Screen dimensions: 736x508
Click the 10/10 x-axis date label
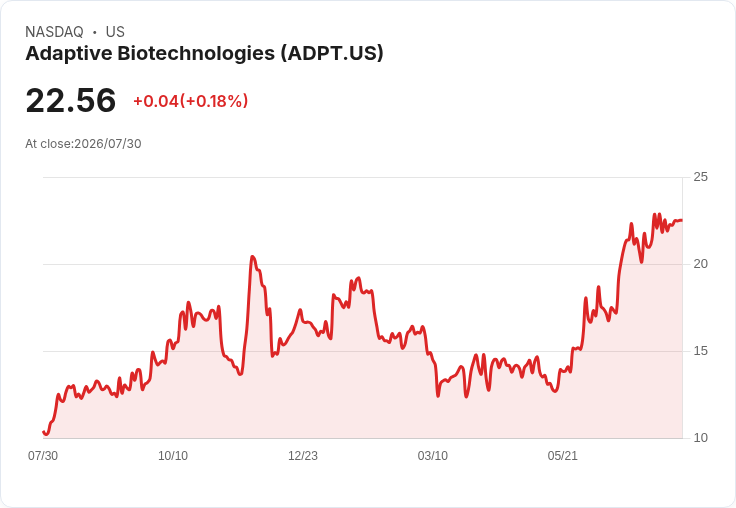pyautogui.click(x=173, y=456)
